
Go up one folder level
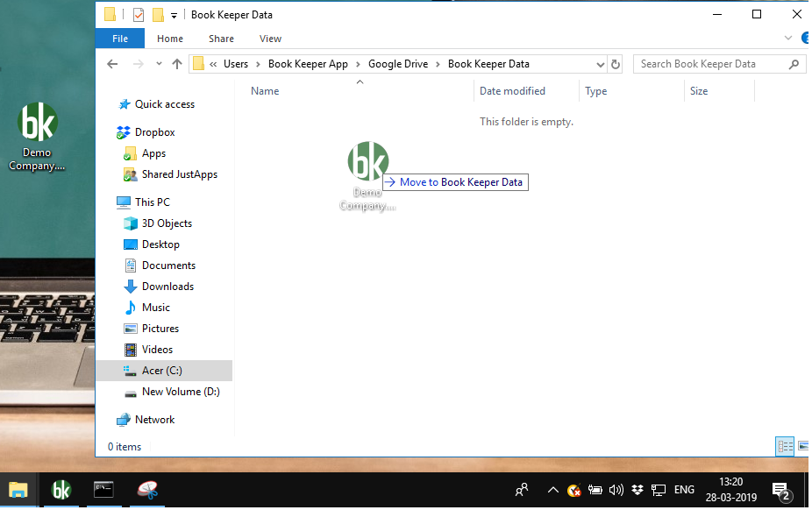177,64
